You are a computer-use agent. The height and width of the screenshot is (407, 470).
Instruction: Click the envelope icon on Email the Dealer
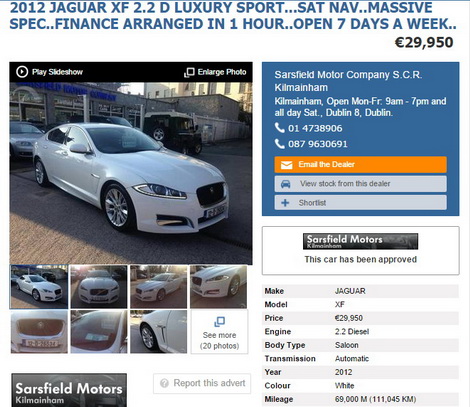coord(286,165)
